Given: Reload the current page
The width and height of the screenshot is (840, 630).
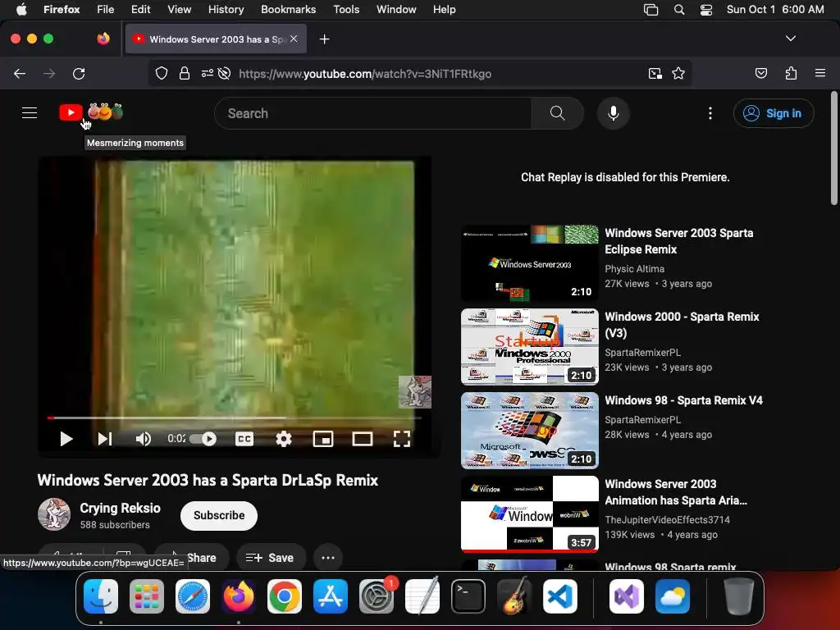Looking at the screenshot, I should 79,73.
